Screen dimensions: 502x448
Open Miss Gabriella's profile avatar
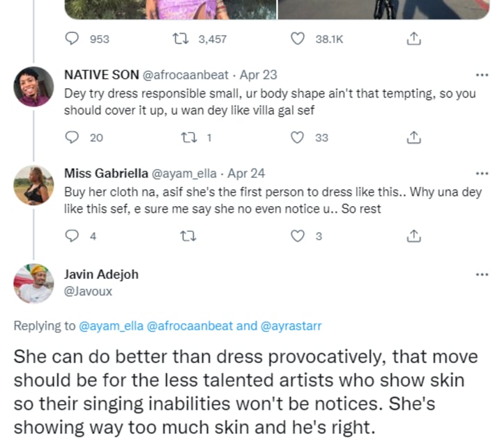coord(33,185)
